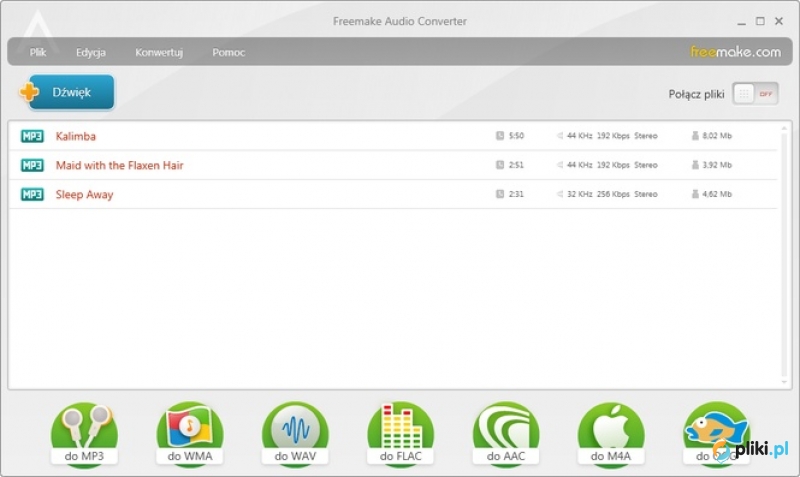
Task: Click the 8,02 Mb file size
Action: tap(717, 136)
